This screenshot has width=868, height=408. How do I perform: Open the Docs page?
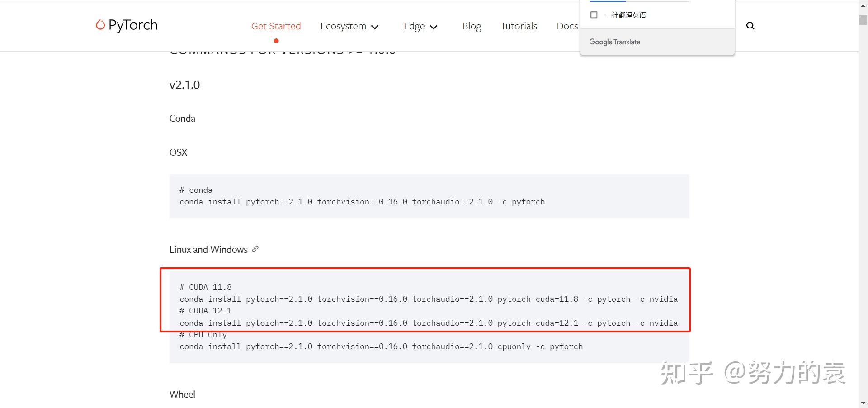pyautogui.click(x=567, y=26)
